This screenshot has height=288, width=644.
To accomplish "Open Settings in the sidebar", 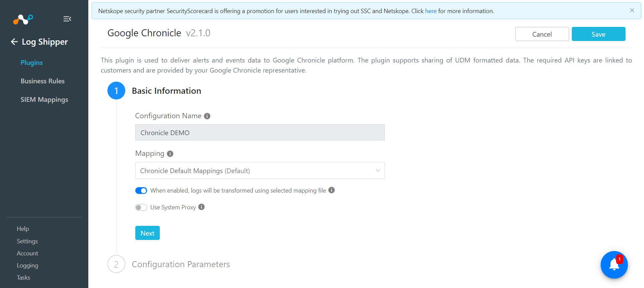I will 27,241.
